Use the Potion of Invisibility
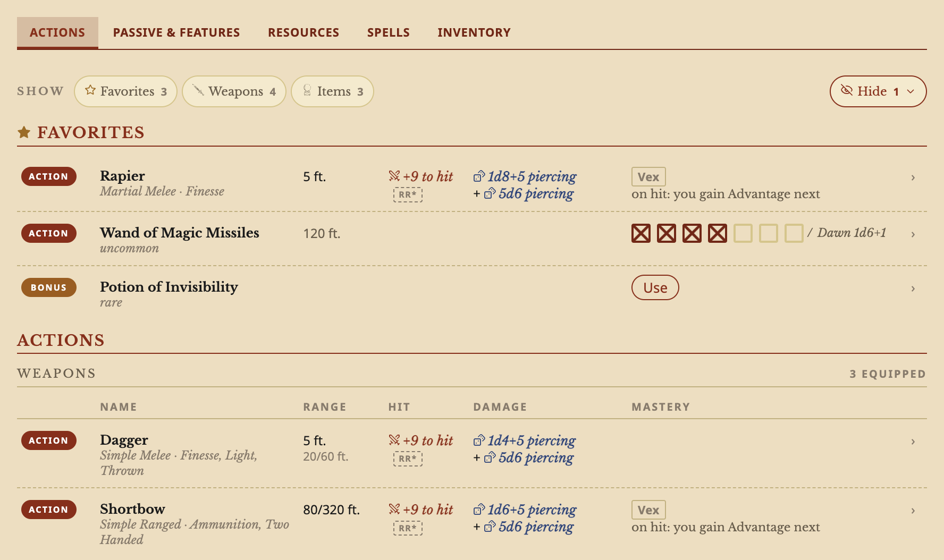This screenshot has height=560, width=944. (x=655, y=287)
